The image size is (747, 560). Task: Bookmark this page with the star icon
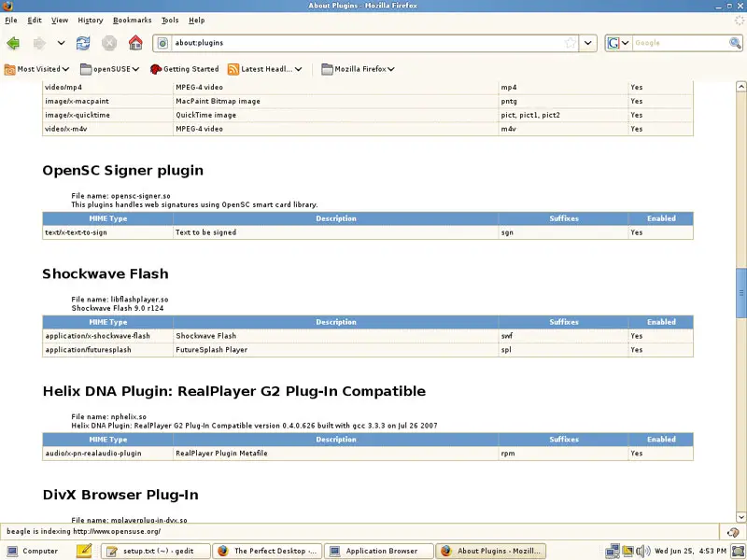[571, 43]
